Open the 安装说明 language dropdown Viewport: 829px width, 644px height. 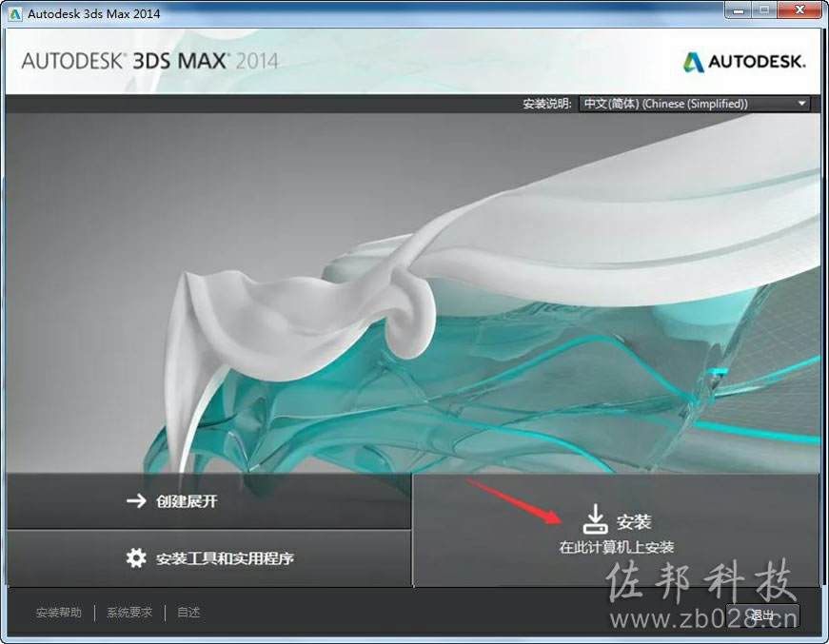point(694,104)
